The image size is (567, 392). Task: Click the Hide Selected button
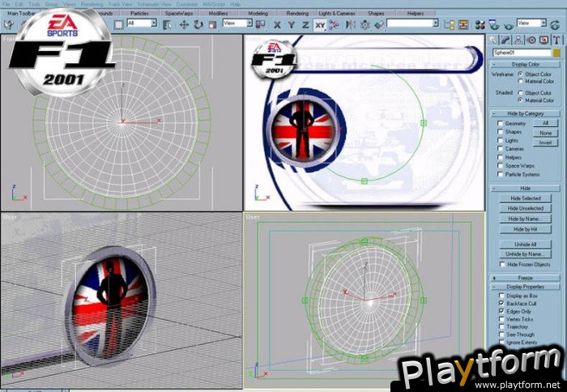tap(526, 198)
